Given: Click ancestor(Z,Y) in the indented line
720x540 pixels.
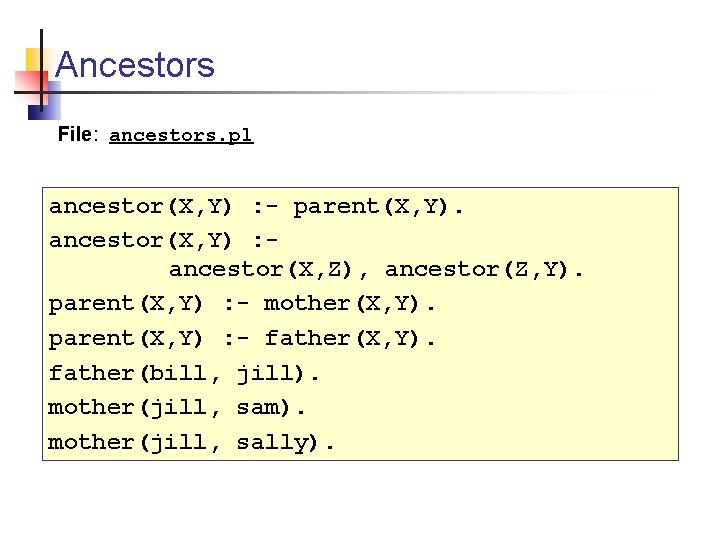Looking at the screenshot, I should tap(488, 269).
